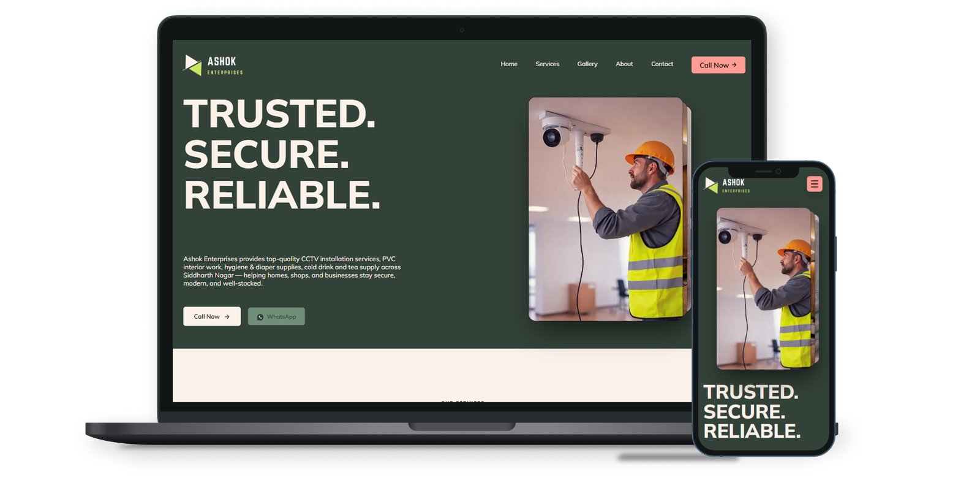Click the CCTV installer photo on the laptop

click(606, 208)
